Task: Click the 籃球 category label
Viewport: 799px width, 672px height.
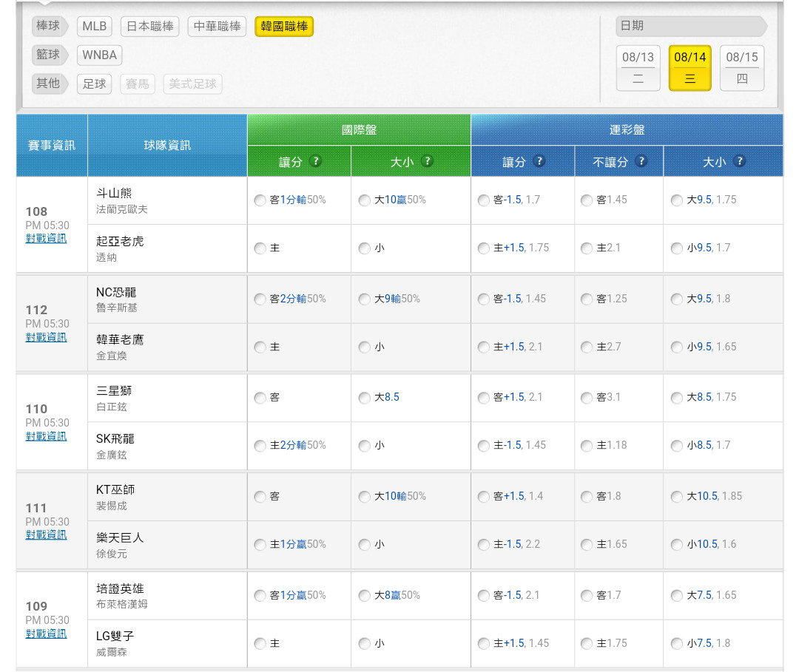Action: point(50,55)
